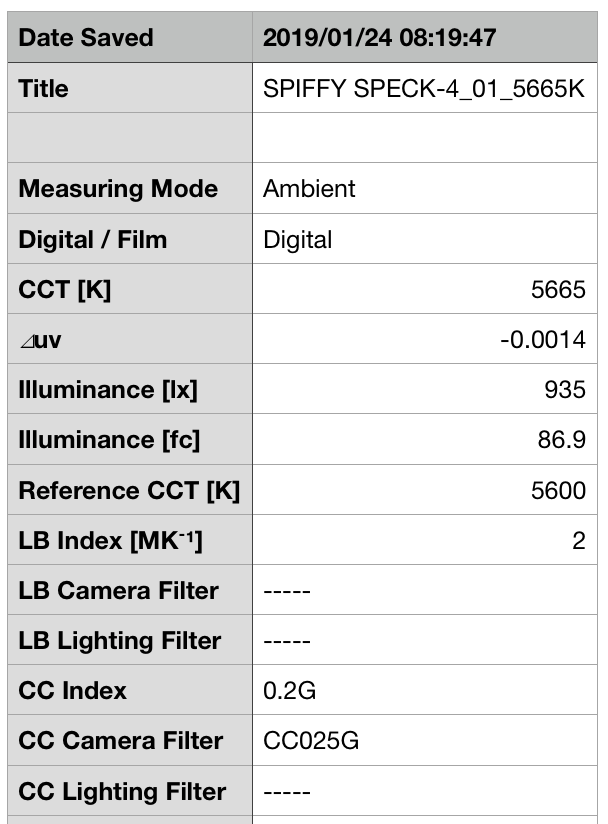The image size is (608, 824).
Task: Click the Date Saved header cell
Action: tap(86, 38)
